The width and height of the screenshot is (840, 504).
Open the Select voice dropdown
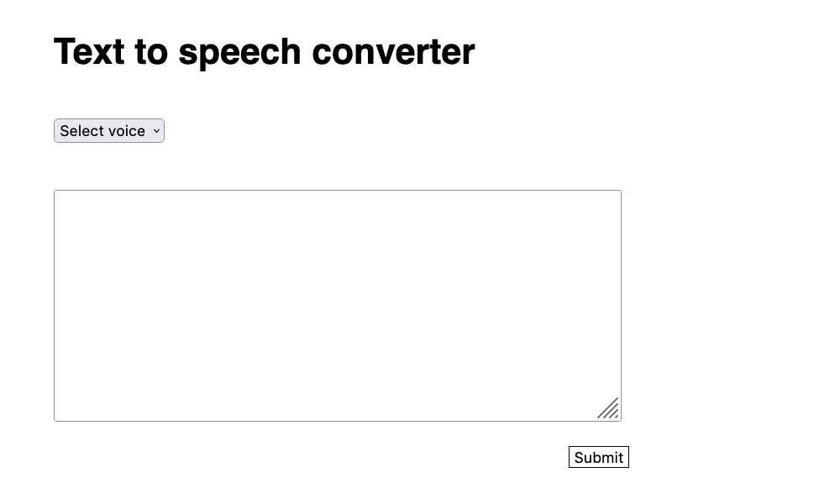(109, 131)
